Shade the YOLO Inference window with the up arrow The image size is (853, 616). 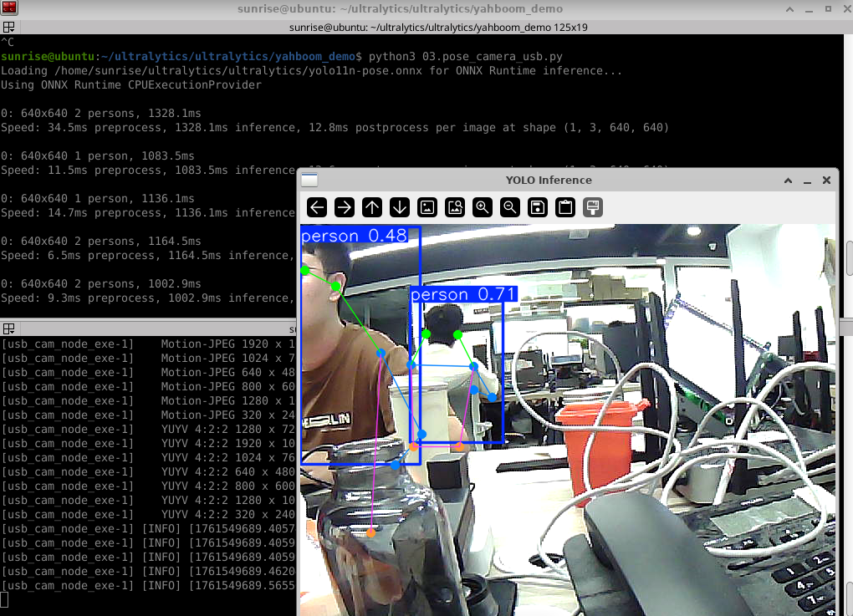tap(788, 180)
